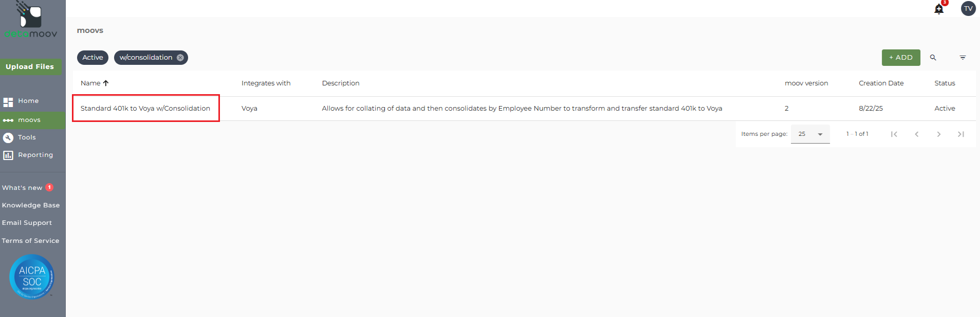Open Home in the sidebar
Viewport: 980px width, 317px height.
pos(28,101)
